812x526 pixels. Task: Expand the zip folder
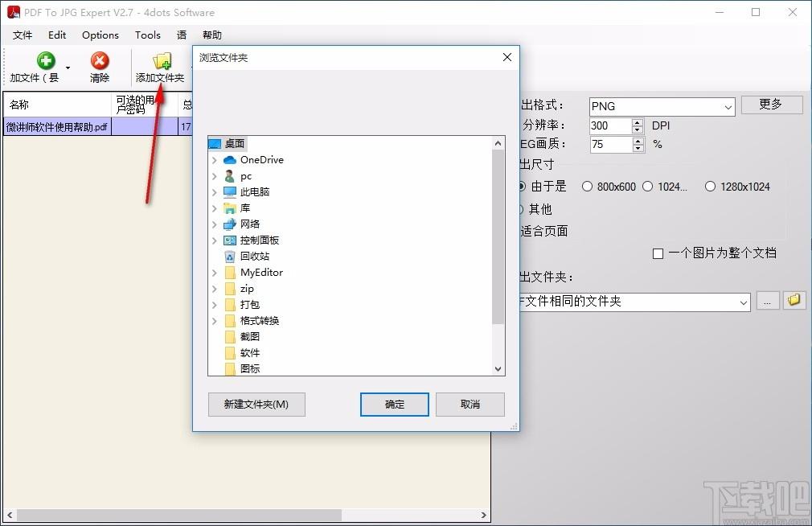(x=215, y=289)
